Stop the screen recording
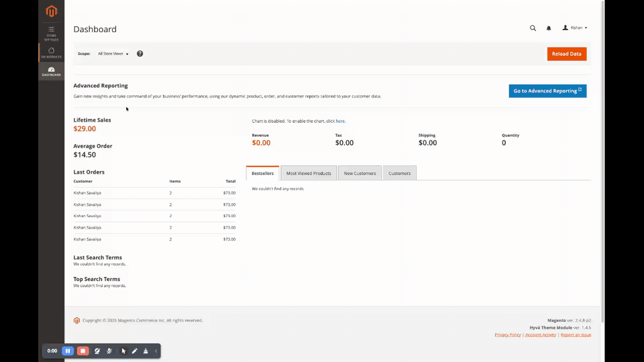This screenshot has height=362, width=644. (x=83, y=351)
